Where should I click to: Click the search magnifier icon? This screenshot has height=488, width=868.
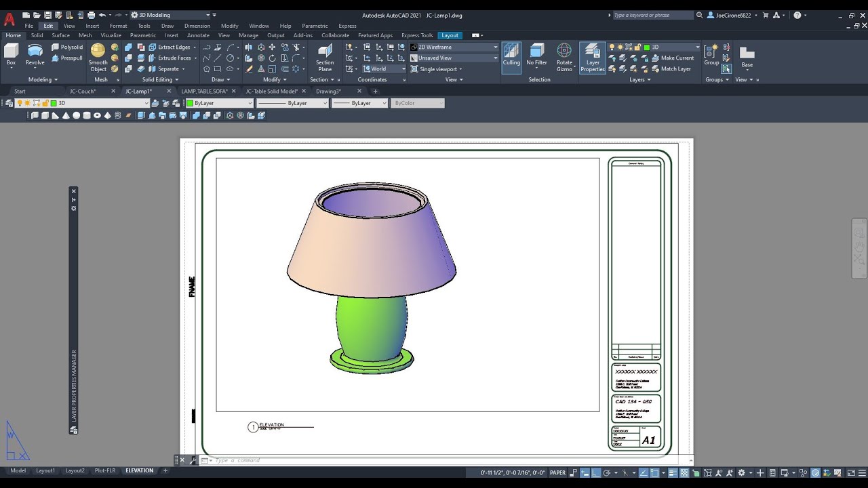699,15
